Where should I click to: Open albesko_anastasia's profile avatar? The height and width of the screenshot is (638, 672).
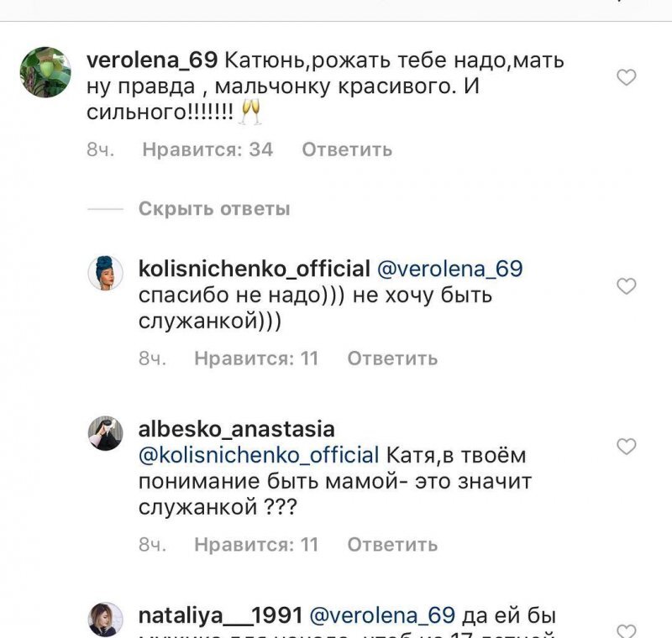tap(105, 432)
